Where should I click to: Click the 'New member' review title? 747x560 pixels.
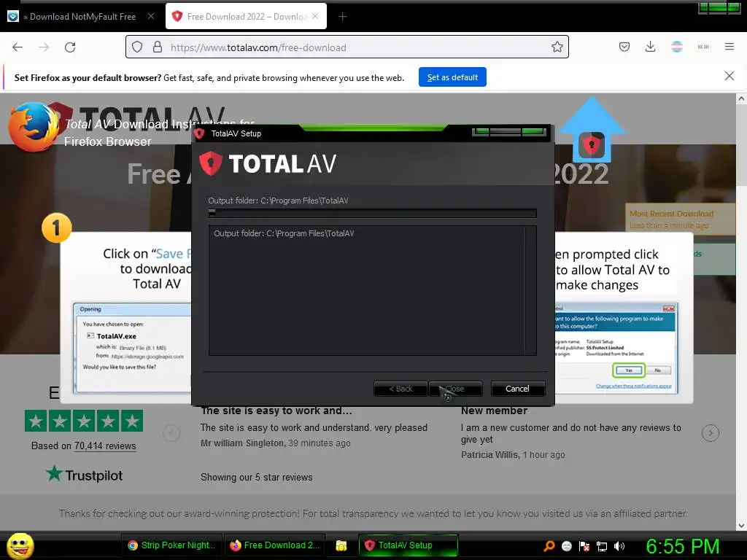tap(494, 411)
